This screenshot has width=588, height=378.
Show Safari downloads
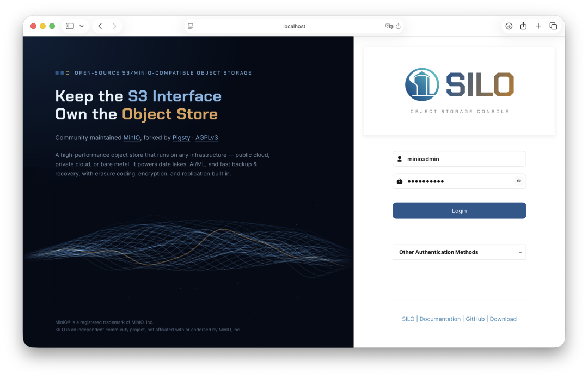click(509, 26)
